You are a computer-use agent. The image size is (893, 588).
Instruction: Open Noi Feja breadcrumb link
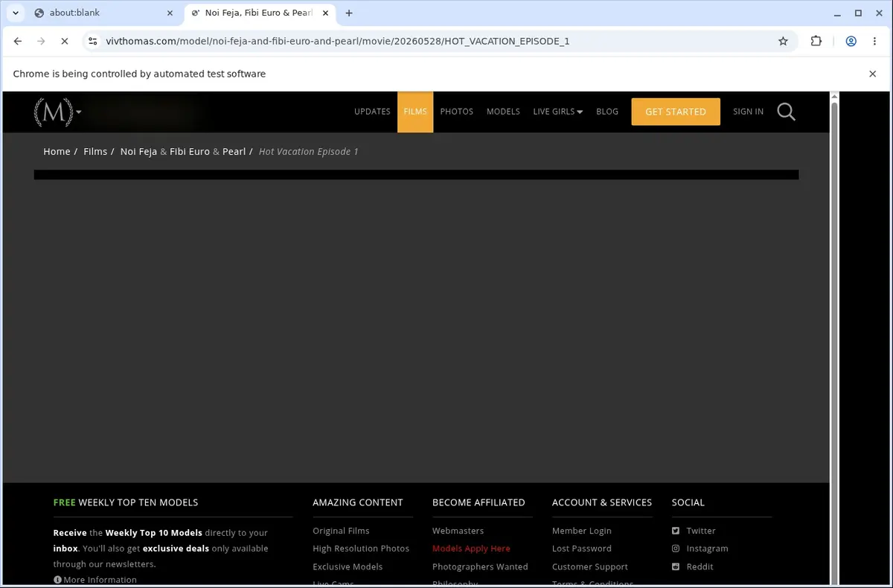pyautogui.click(x=138, y=151)
